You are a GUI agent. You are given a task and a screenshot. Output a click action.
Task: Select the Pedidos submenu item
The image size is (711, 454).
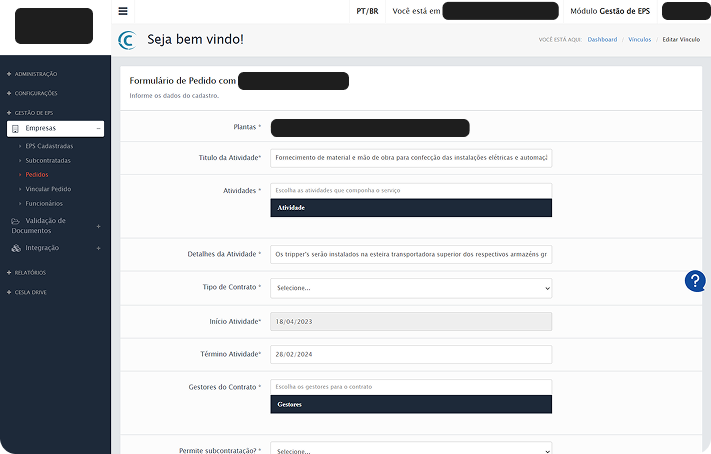click(37, 175)
